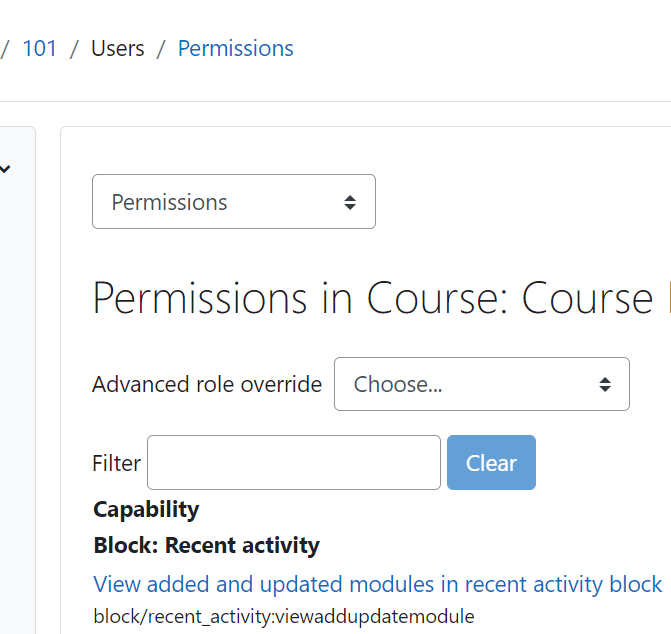Click the blue Clear button
This screenshot has height=634, width=671.
point(491,462)
